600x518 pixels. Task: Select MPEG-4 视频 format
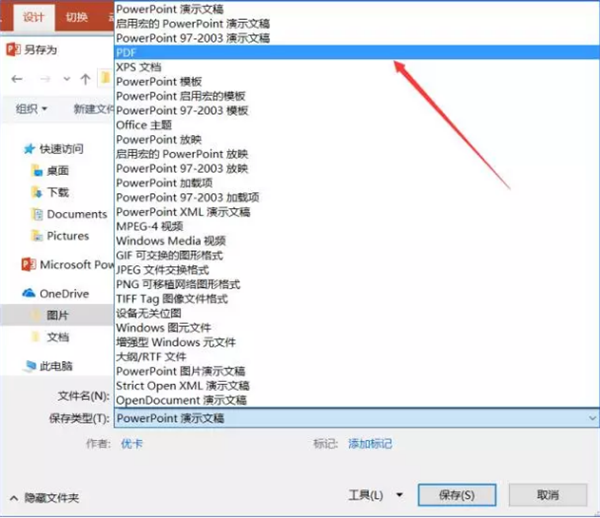[x=357, y=226]
